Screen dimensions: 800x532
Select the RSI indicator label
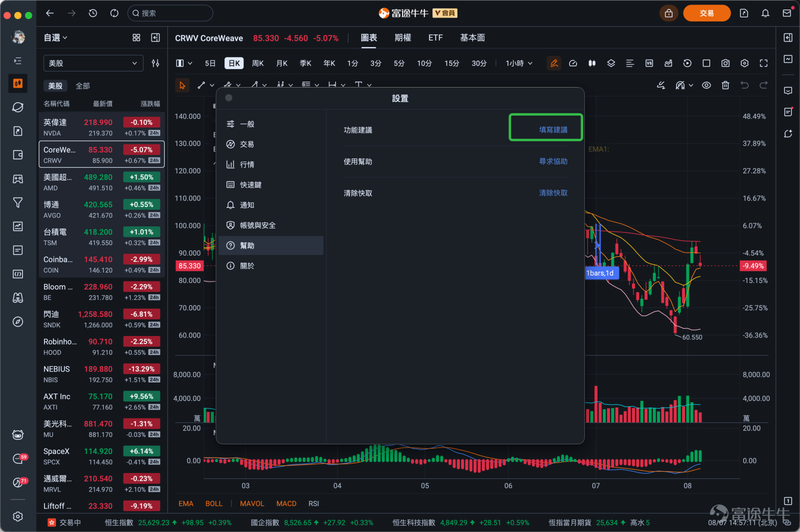313,503
